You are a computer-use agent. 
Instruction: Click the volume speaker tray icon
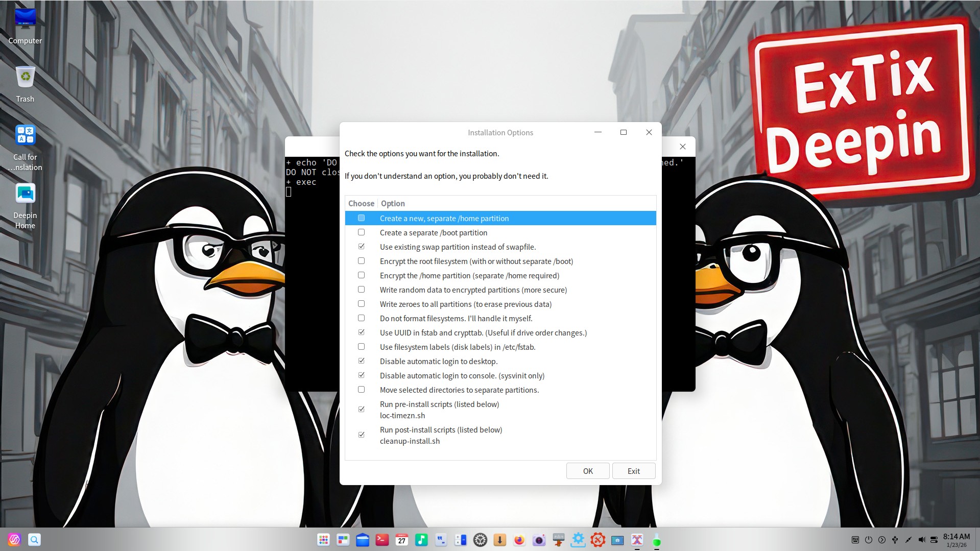click(921, 540)
